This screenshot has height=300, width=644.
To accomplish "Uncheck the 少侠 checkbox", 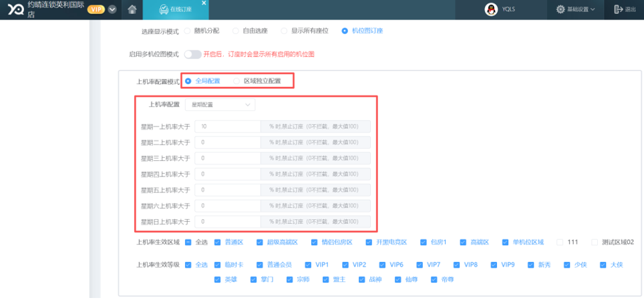I will [567, 265].
